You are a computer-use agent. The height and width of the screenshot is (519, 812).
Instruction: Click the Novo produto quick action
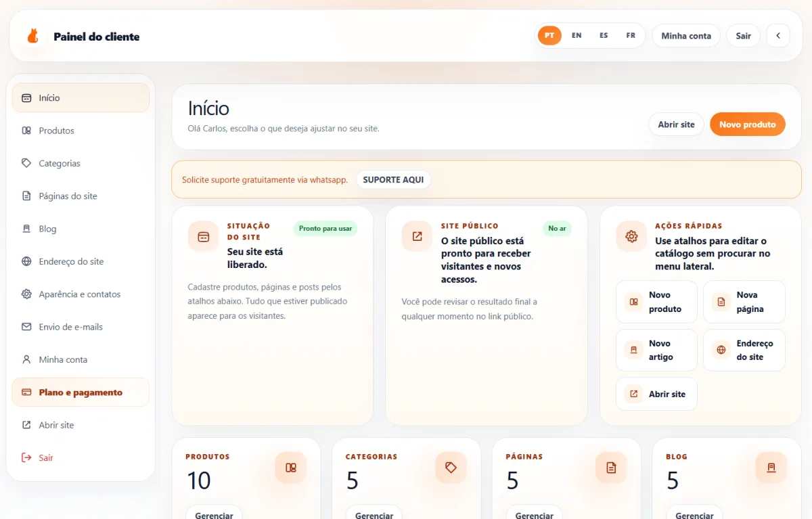[656, 302]
